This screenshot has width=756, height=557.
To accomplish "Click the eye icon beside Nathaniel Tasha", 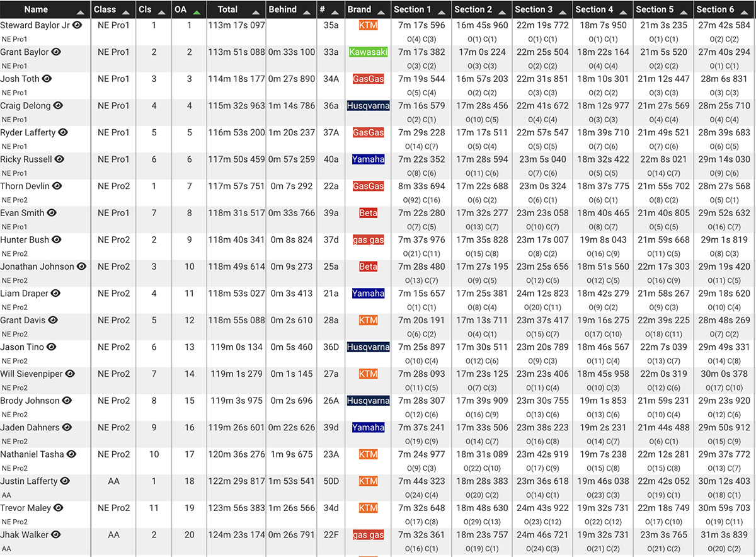I will tap(72, 454).
